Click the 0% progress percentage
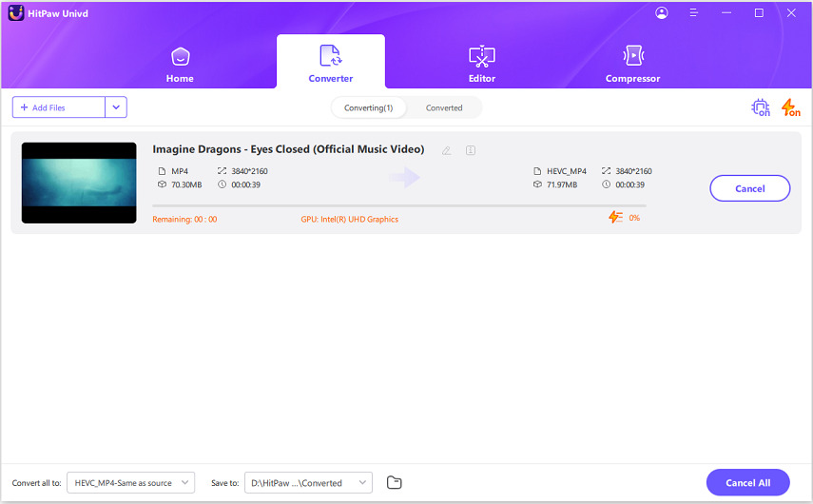The image size is (813, 504). coord(634,218)
